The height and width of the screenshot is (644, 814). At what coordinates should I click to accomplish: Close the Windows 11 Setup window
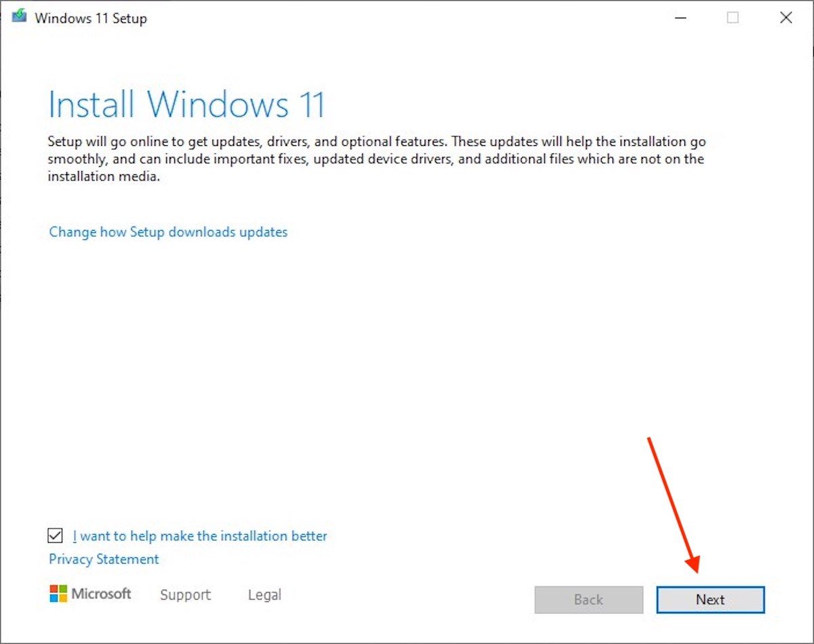(x=786, y=18)
